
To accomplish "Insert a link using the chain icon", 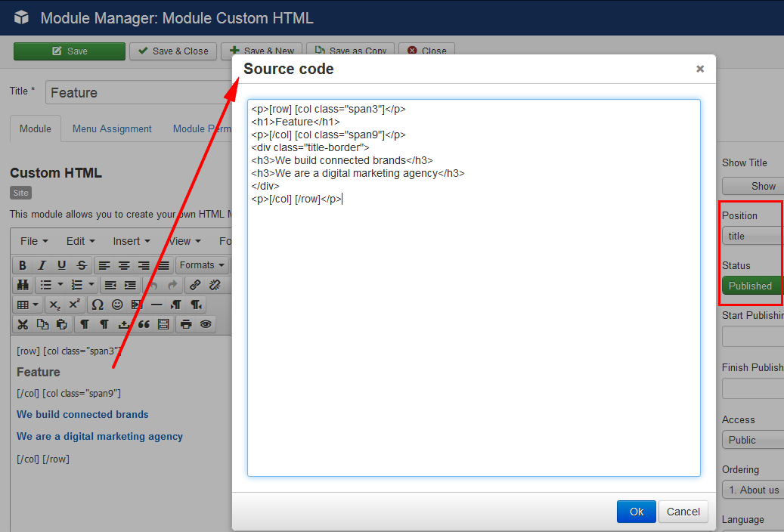I will (x=195, y=285).
